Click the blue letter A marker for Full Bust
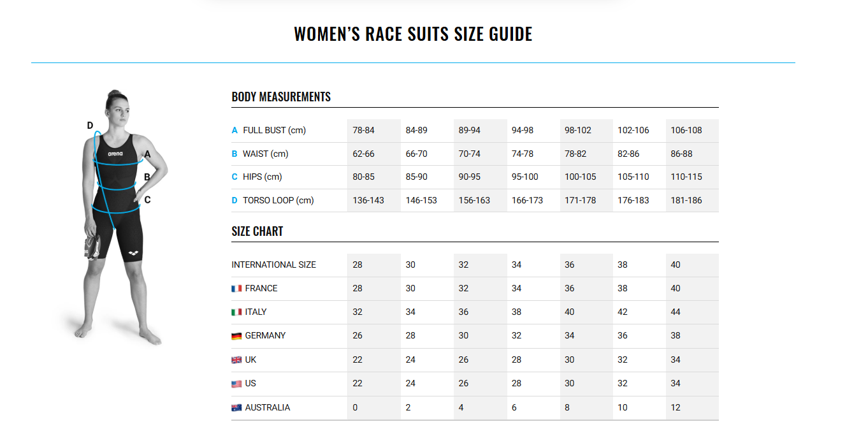Viewport: 868px width, 443px height. click(x=235, y=131)
